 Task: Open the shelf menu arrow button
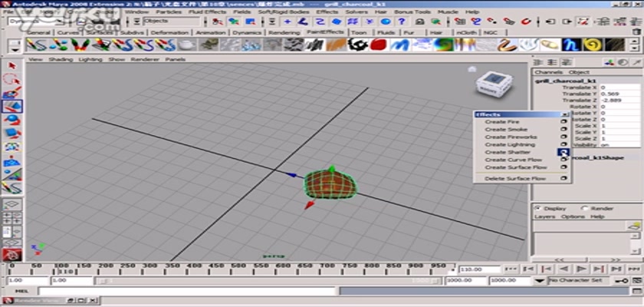pyautogui.click(x=15, y=49)
